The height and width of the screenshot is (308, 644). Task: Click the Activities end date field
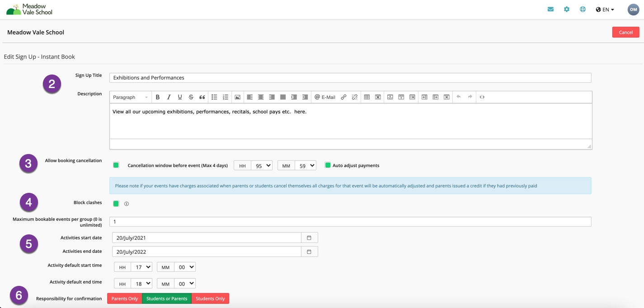[207, 252]
